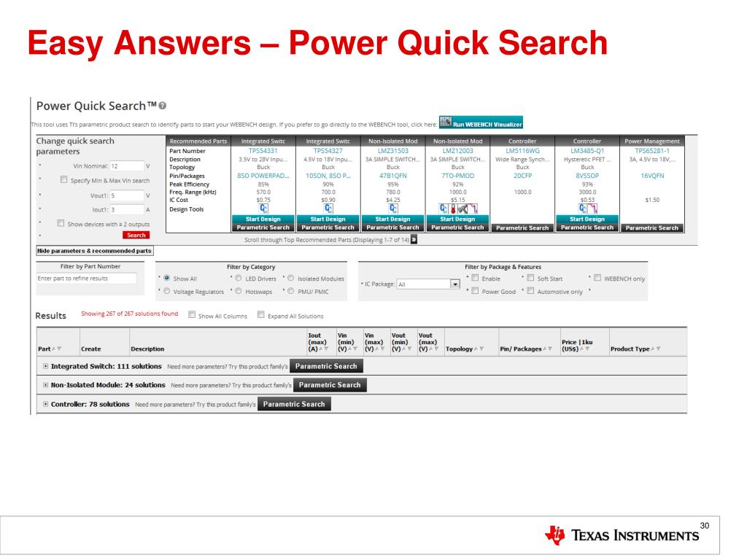Open Power Quick Search help question-mark icon
747x560 pixels.
click(163, 106)
